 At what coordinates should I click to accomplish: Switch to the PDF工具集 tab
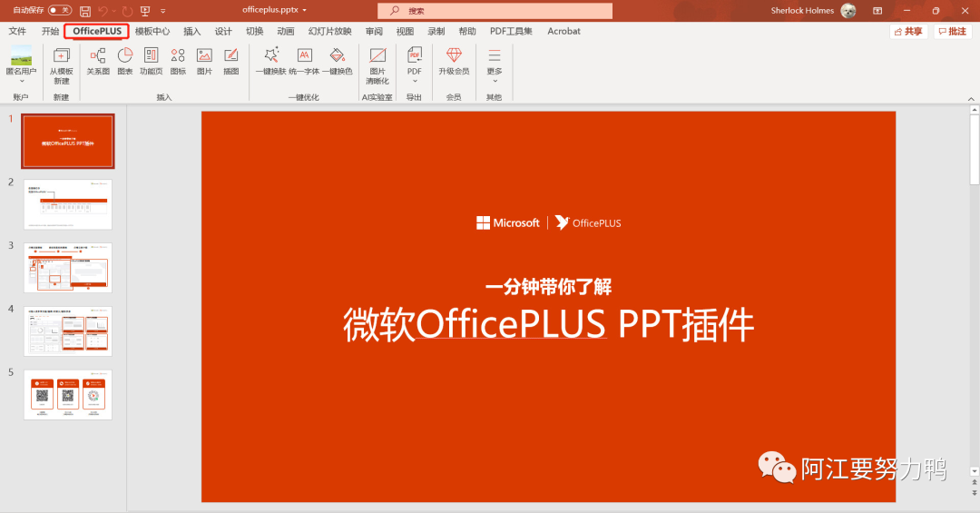tap(511, 31)
